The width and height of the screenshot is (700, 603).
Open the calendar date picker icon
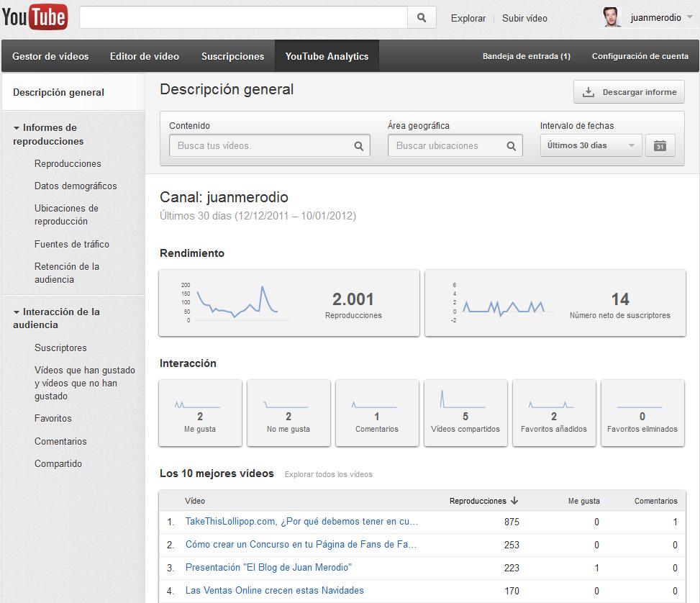[660, 145]
